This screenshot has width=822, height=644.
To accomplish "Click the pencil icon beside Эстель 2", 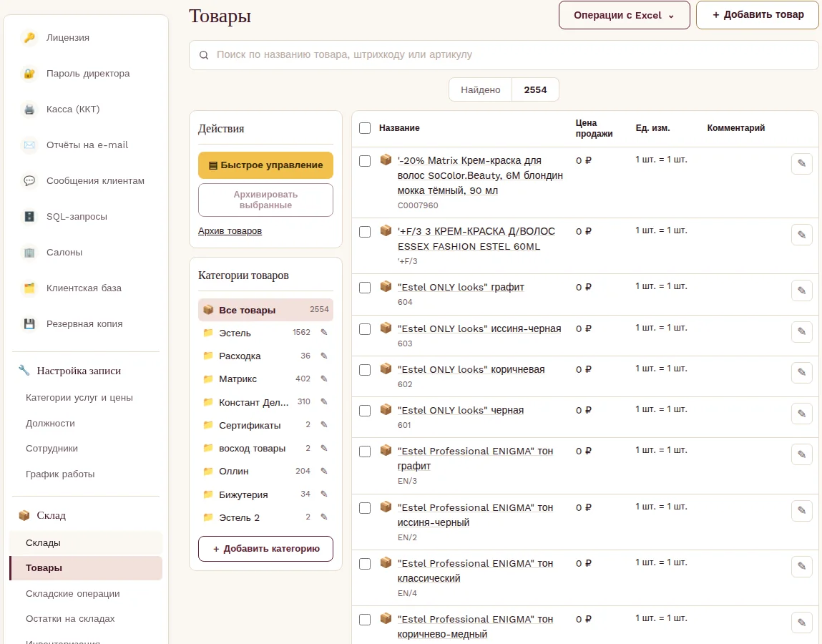I will [324, 517].
